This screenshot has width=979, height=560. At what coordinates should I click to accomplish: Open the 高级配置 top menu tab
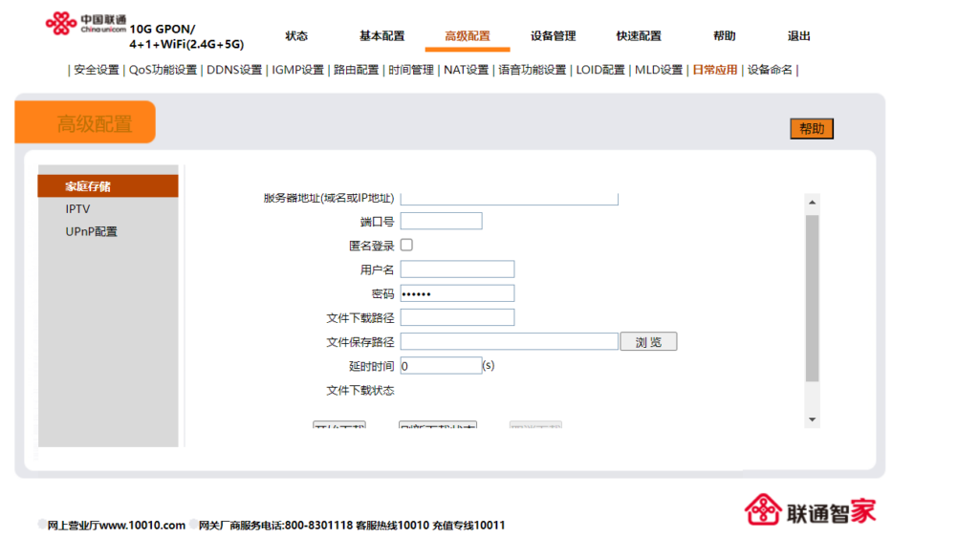[467, 36]
